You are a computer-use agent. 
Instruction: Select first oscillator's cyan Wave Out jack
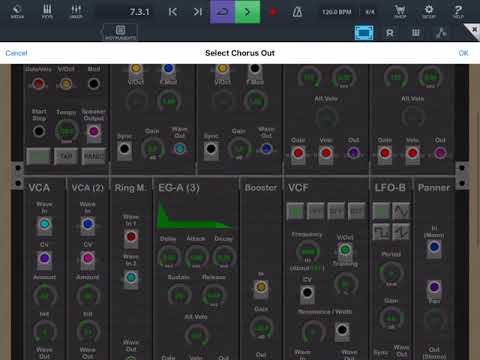click(x=180, y=149)
